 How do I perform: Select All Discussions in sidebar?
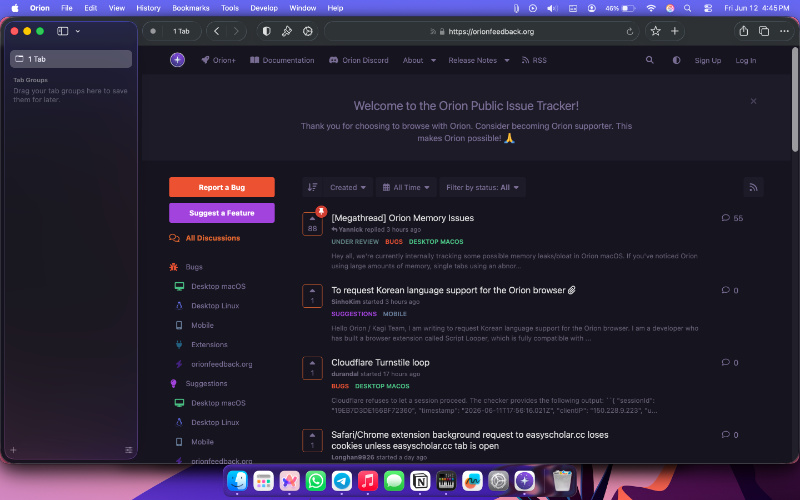point(205,238)
